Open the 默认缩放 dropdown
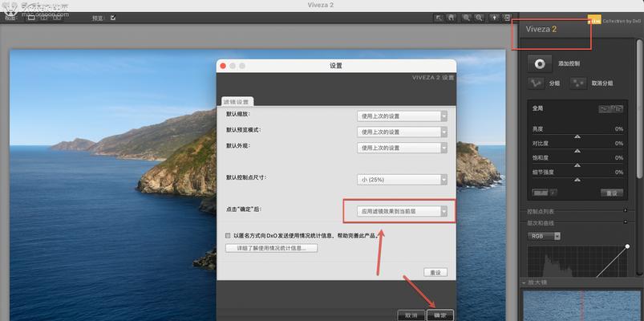 (402, 116)
